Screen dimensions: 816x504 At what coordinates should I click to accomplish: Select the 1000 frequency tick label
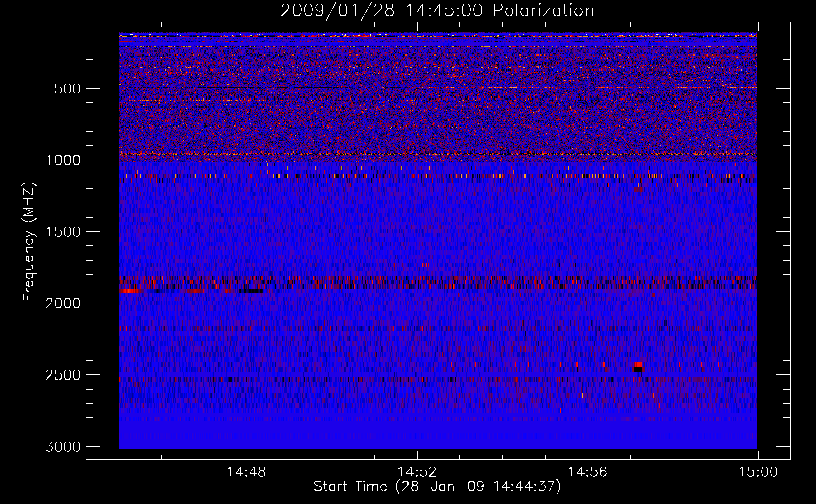click(64, 160)
